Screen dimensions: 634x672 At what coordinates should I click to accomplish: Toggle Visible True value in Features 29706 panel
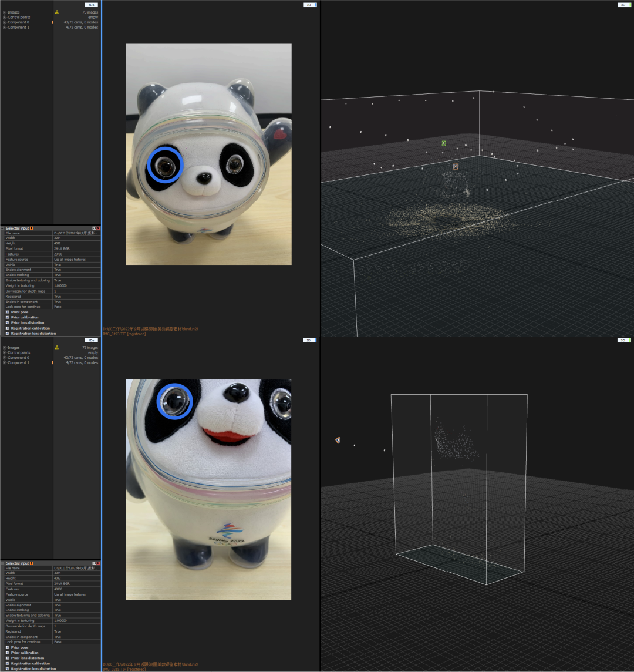pyautogui.click(x=77, y=265)
